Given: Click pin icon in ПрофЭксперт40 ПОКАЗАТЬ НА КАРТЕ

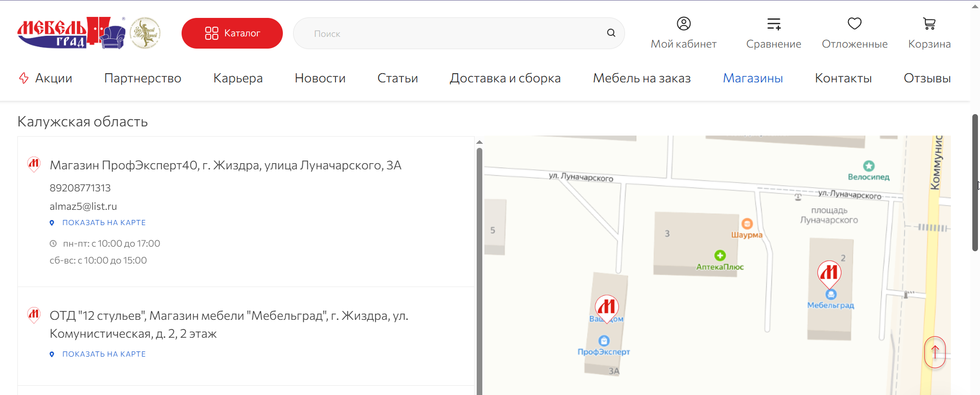Looking at the screenshot, I should 52,223.
